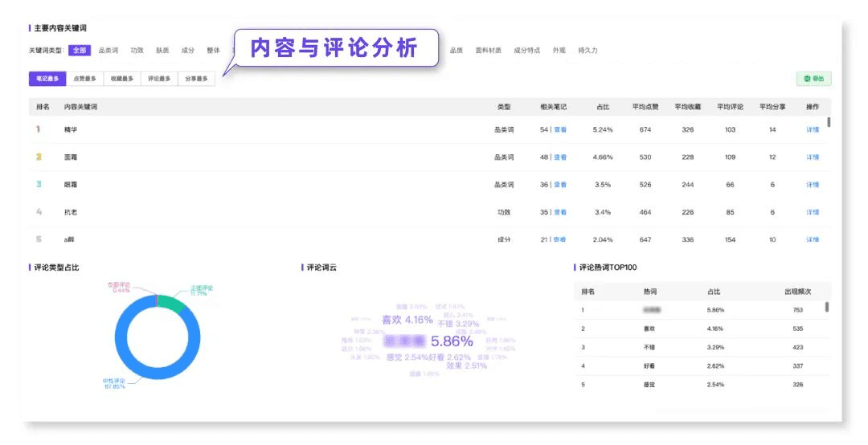The height and width of the screenshot is (445, 868).
Task: Filter keywords by 持久力
Action: (588, 51)
